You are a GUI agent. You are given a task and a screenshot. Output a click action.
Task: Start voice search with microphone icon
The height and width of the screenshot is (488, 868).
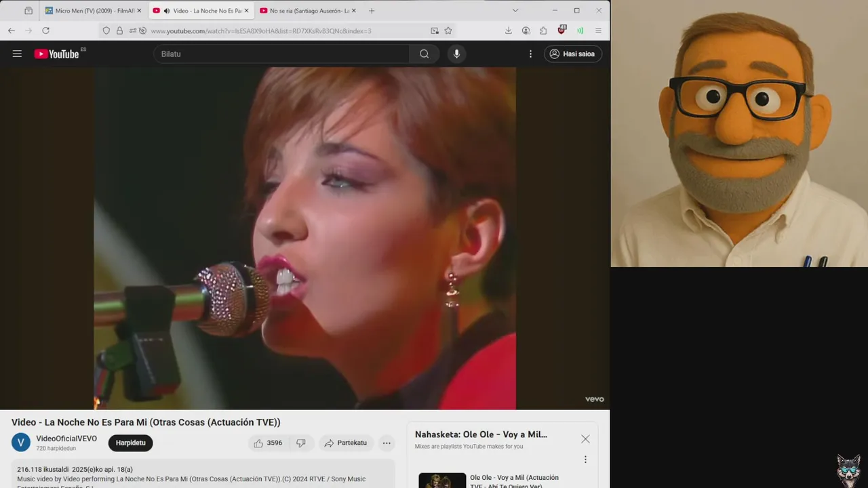(x=456, y=54)
